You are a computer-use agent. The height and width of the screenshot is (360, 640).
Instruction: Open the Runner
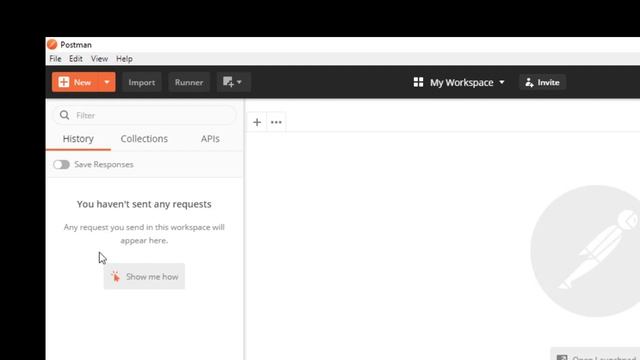click(189, 82)
